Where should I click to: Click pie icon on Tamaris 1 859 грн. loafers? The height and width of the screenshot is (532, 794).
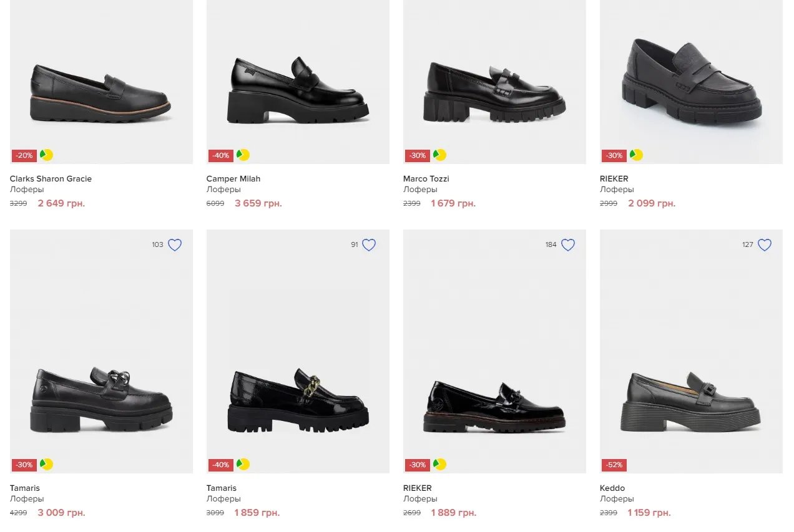[243, 464]
